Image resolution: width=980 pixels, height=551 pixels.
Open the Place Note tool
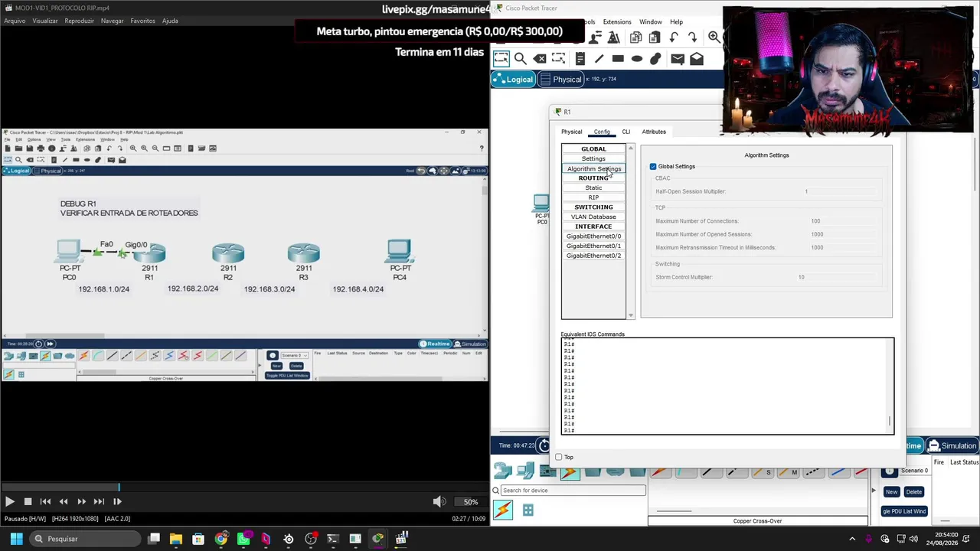pyautogui.click(x=580, y=59)
